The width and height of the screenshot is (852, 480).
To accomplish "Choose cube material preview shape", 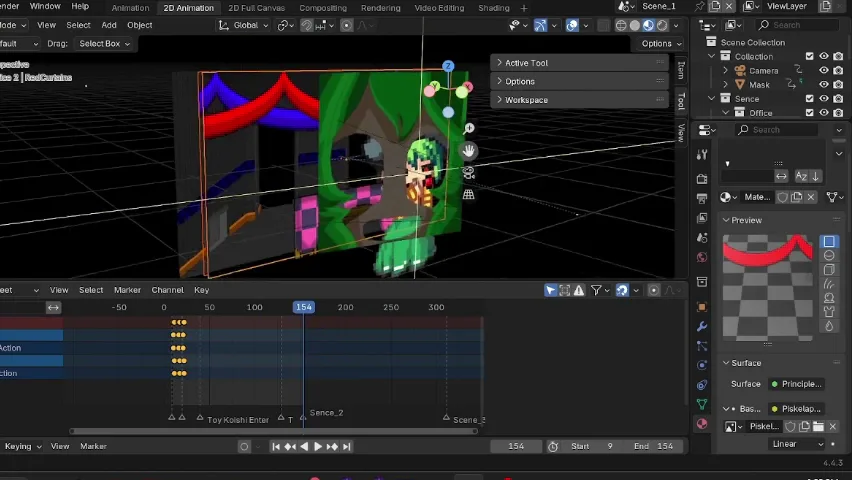I will (829, 270).
